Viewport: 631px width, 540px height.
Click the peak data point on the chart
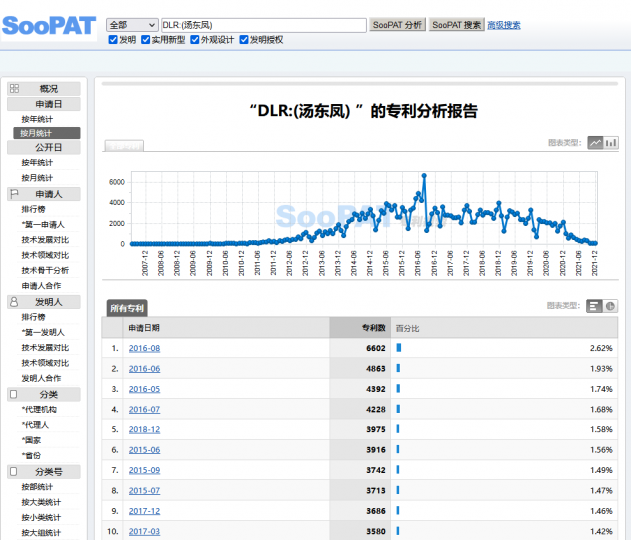point(424,176)
